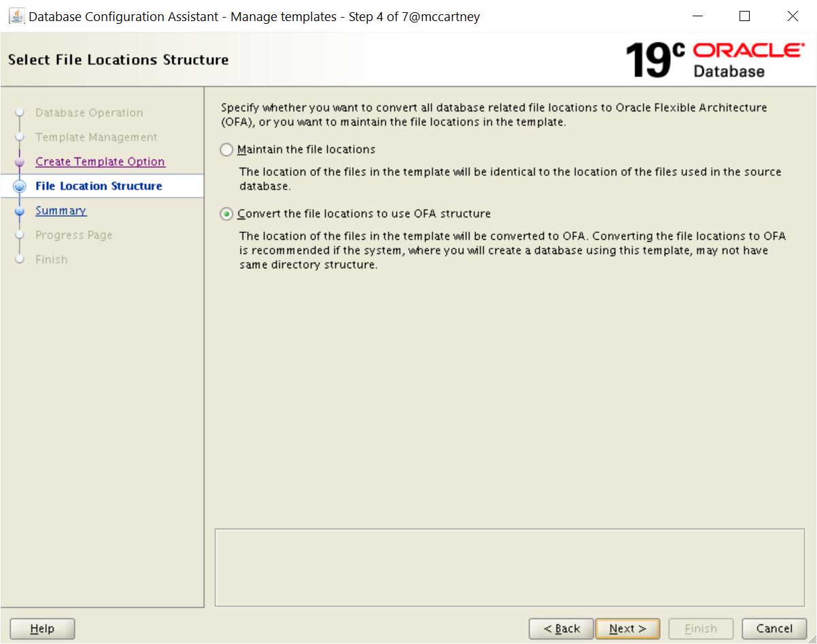Click the Create Template Option step bullet
This screenshot has height=644, width=817.
point(20,162)
